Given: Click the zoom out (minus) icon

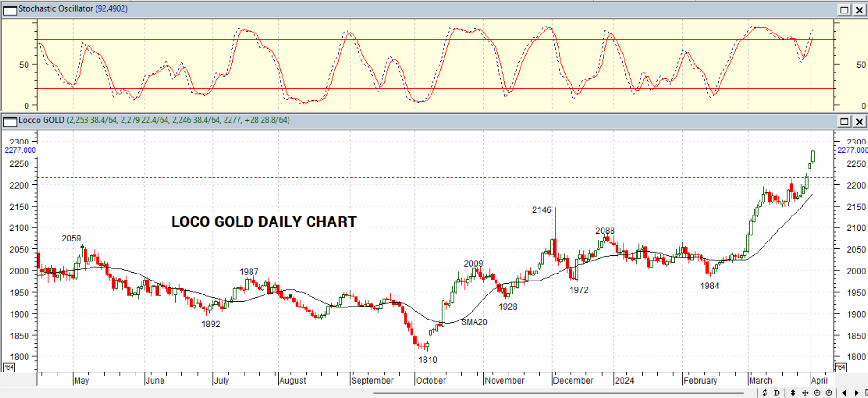Looking at the screenshot, I should tap(817, 393).
